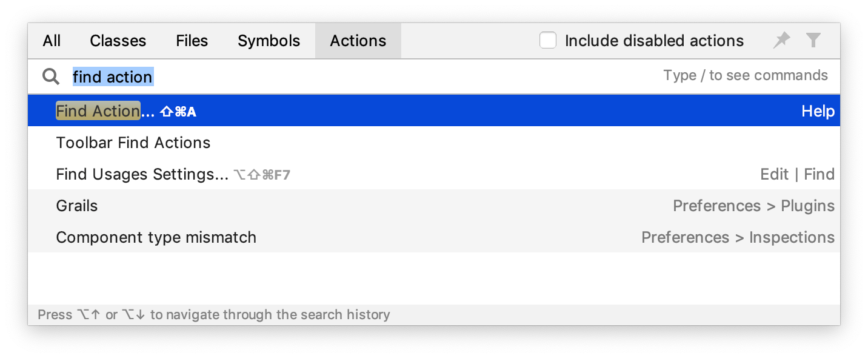This screenshot has width=868, height=358.
Task: Click the magnifying glass search icon
Action: pyautogui.click(x=51, y=76)
